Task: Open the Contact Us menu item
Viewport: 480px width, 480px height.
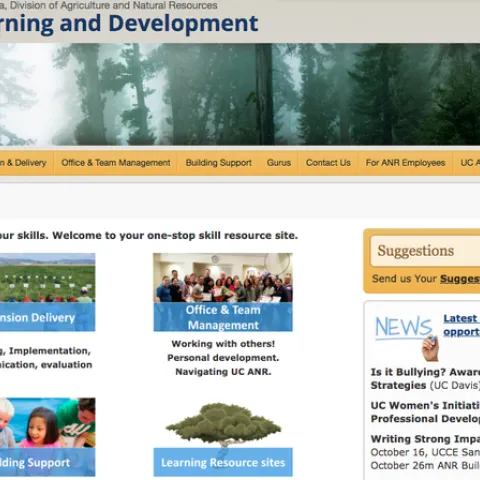Action: [x=328, y=163]
